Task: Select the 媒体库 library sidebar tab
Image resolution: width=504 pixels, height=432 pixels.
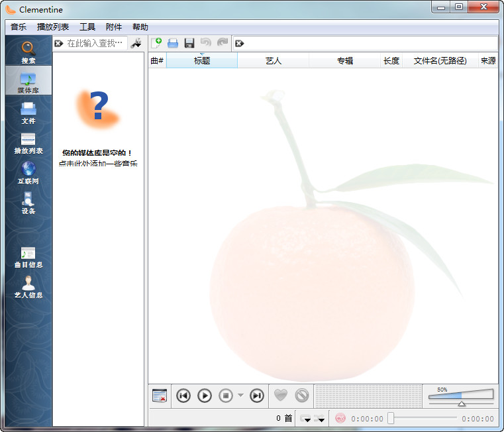Action: [x=28, y=80]
